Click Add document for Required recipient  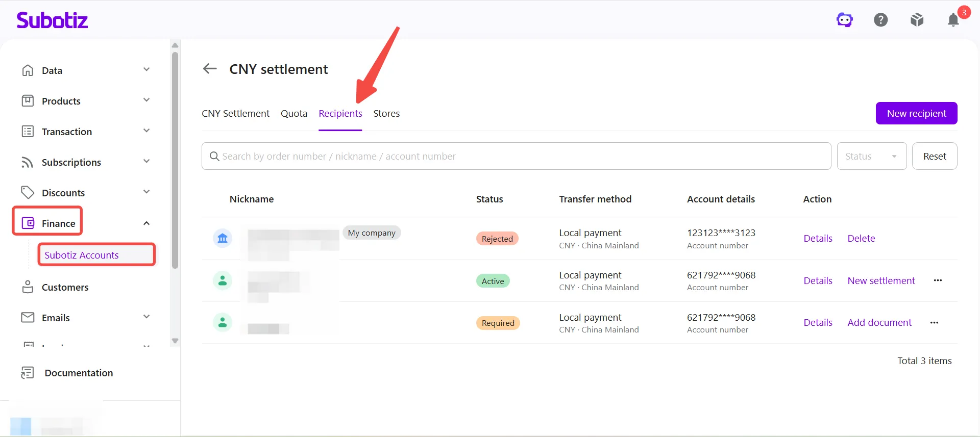tap(879, 322)
